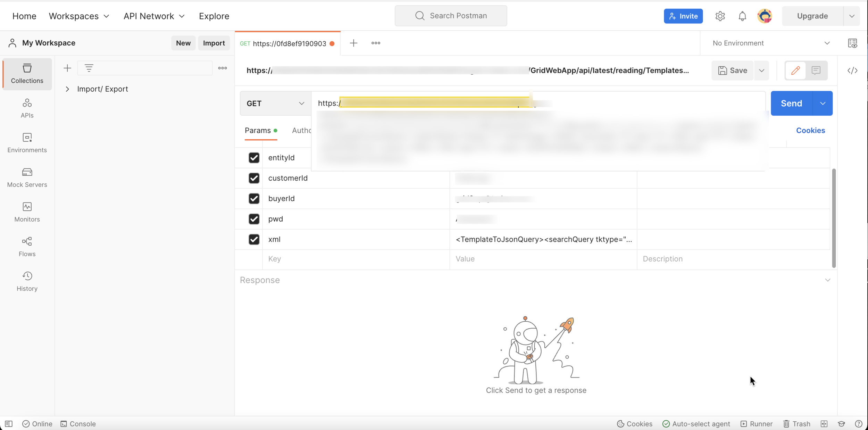Open the environment quick look icon
This screenshot has width=868, height=430.
pos(852,43)
